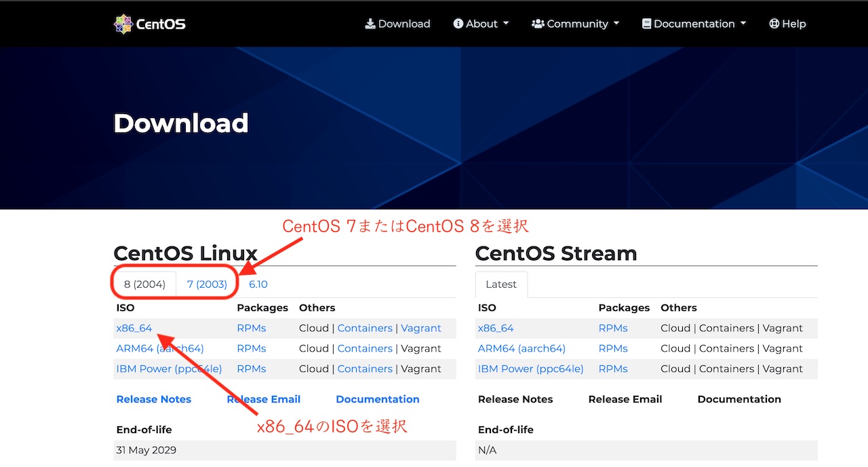868x467 pixels.
Task: Click the About info circle icon
Action: tap(458, 24)
